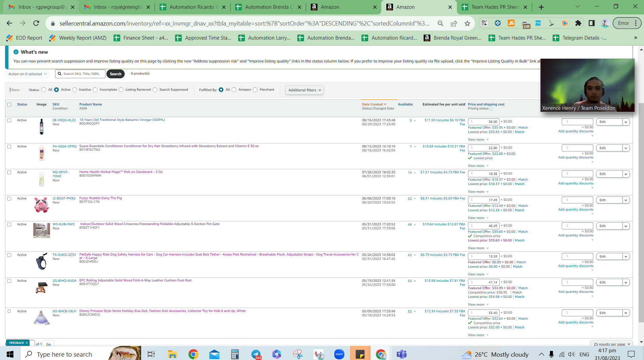
Task: Open the Windows Start menu
Action: (x=10, y=354)
